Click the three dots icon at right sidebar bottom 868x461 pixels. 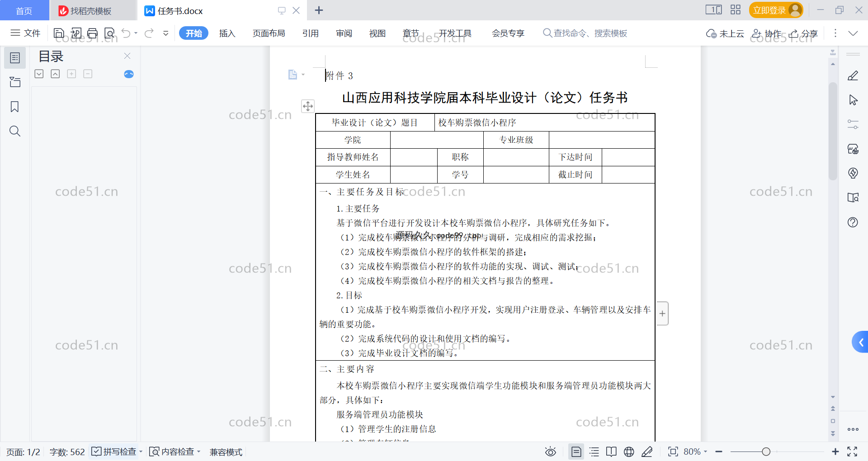click(x=853, y=429)
